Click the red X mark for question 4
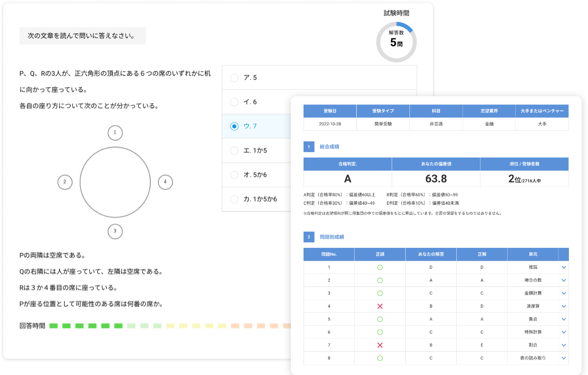The height and width of the screenshot is (375, 588). (380, 306)
